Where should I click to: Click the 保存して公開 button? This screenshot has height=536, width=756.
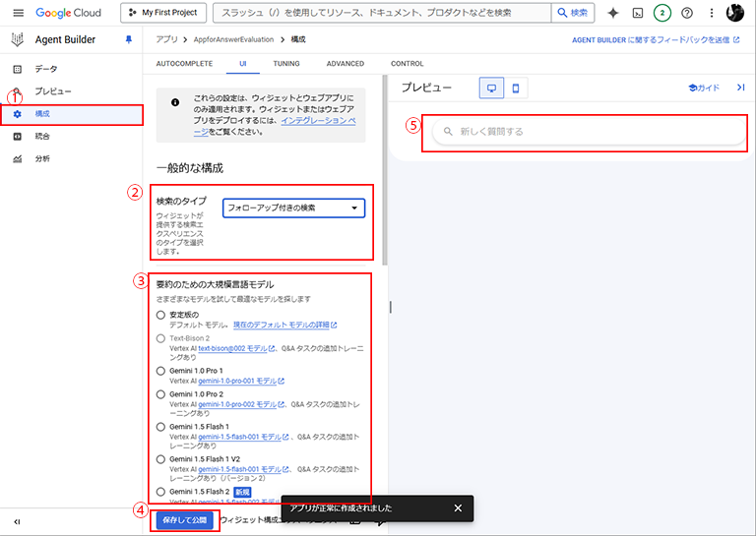(x=182, y=519)
